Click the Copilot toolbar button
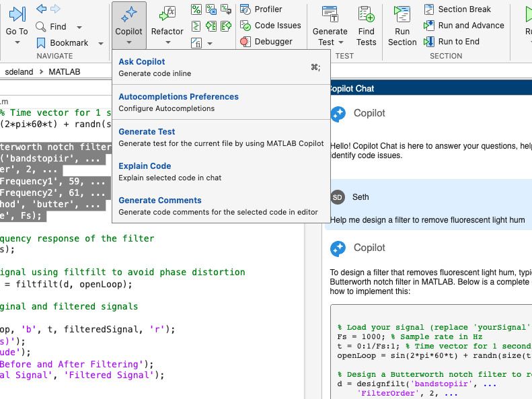The image size is (532, 399). click(128, 22)
